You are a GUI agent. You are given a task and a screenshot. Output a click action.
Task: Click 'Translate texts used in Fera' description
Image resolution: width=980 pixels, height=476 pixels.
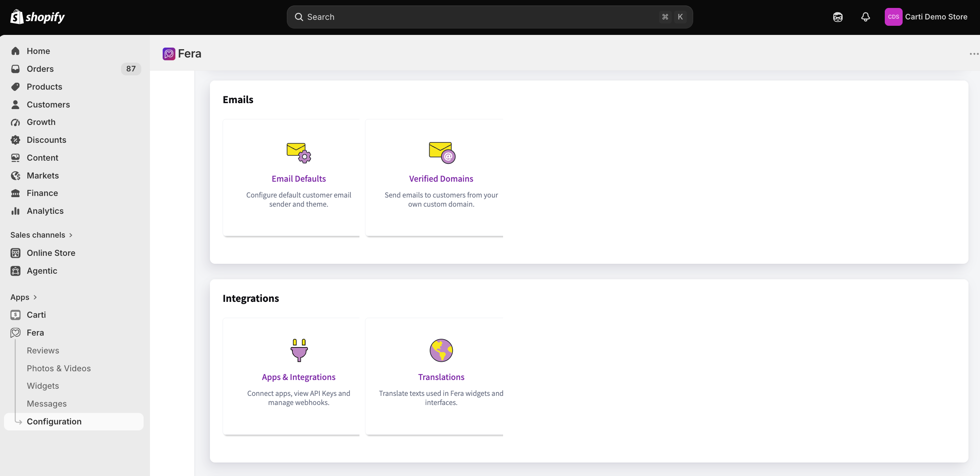pos(441,398)
